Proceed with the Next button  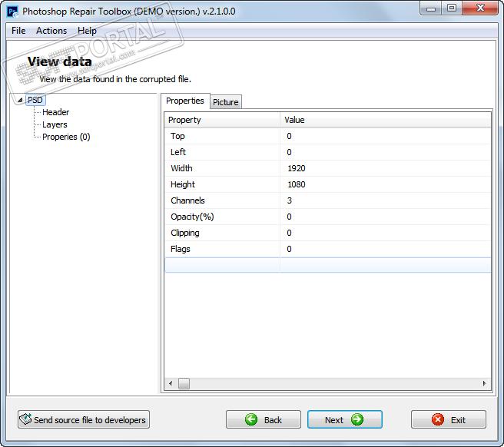click(344, 419)
